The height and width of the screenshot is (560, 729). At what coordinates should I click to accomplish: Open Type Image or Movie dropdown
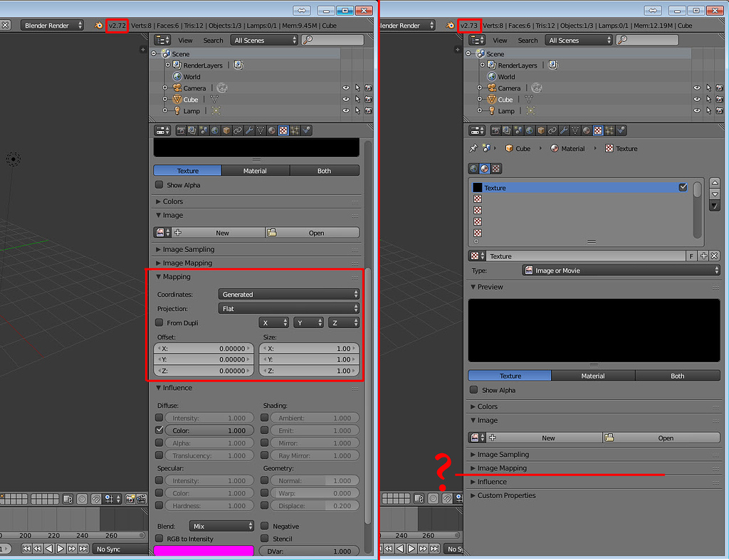[x=621, y=270]
